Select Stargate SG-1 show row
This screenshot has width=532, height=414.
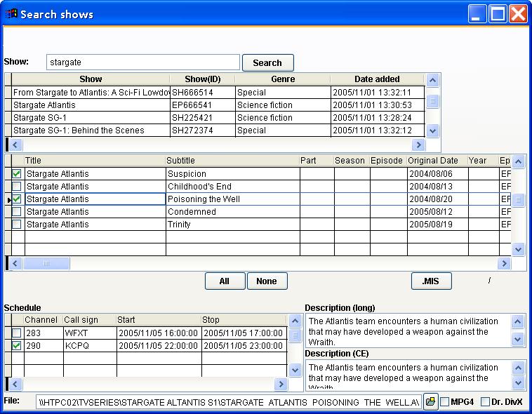pyautogui.click(x=218, y=118)
